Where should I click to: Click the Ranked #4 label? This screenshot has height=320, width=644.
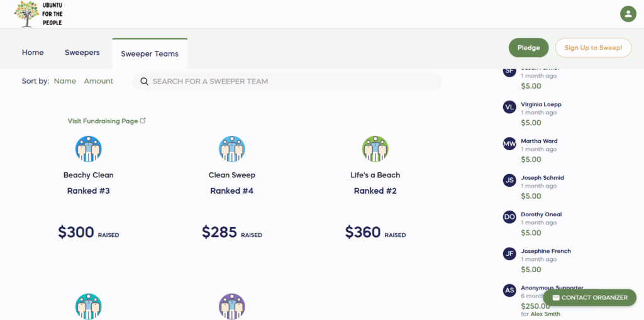[x=231, y=191]
